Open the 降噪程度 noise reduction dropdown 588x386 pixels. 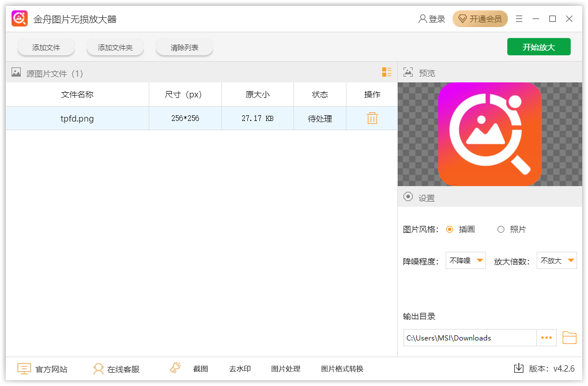[465, 260]
